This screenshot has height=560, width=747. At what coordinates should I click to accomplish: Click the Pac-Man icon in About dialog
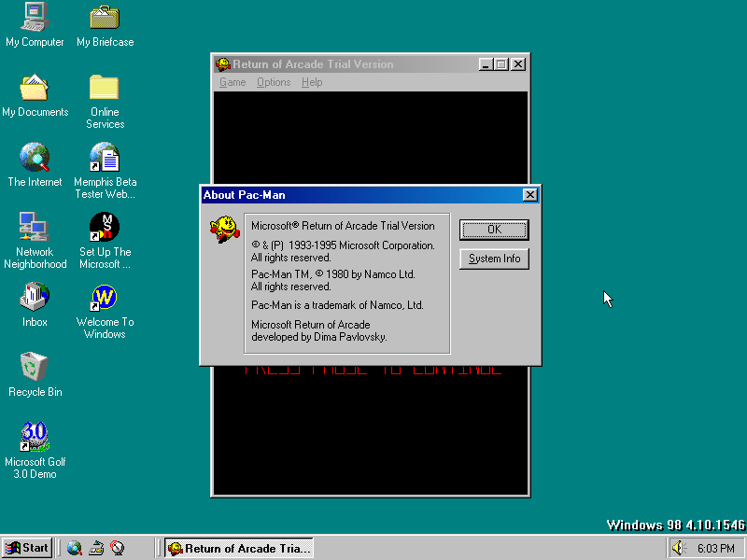[225, 229]
